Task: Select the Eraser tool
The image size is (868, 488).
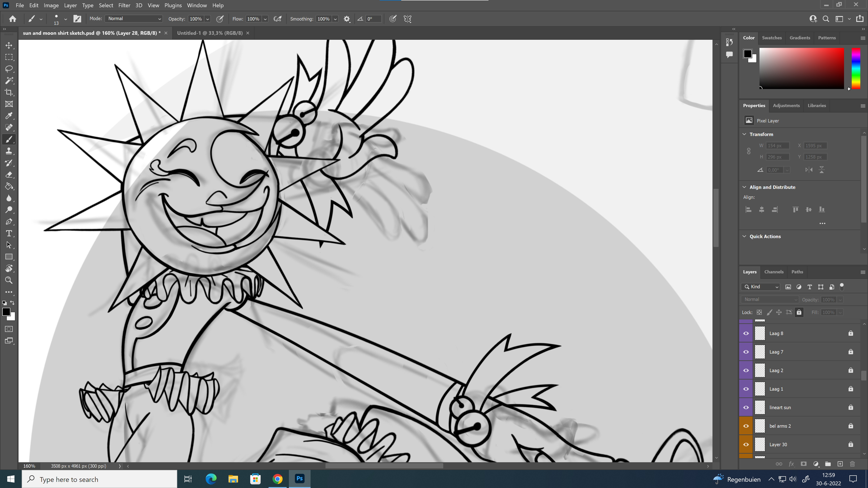Action: click(9, 174)
